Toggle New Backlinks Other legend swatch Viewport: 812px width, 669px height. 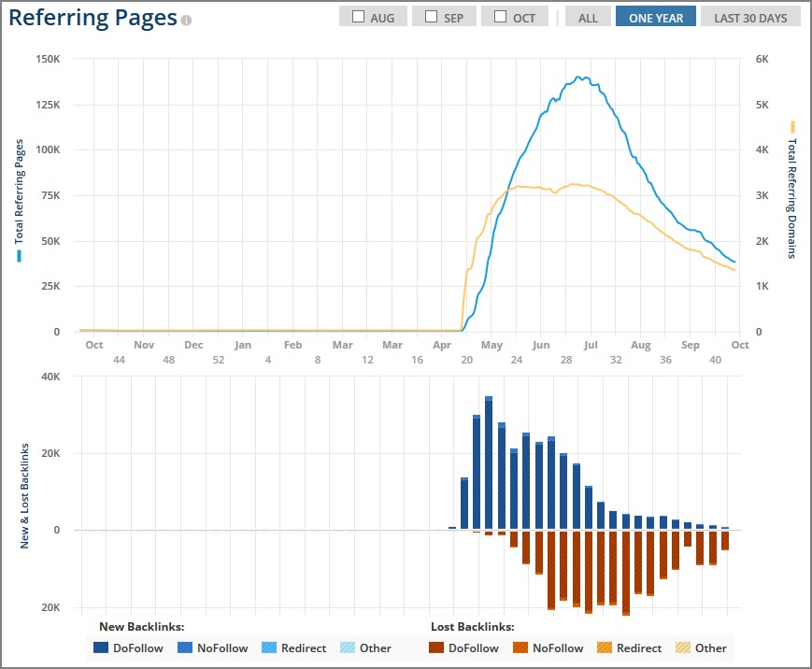[x=348, y=648]
